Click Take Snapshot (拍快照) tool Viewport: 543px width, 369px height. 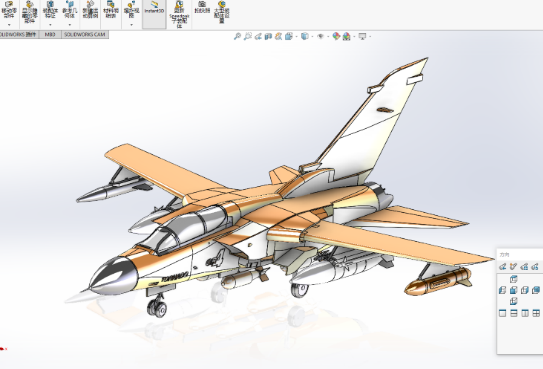pyautogui.click(x=202, y=8)
